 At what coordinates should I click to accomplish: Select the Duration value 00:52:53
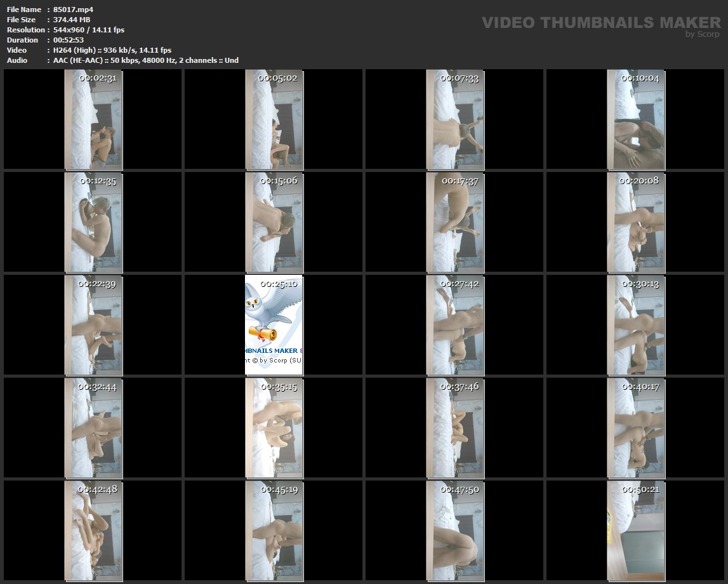(x=69, y=40)
